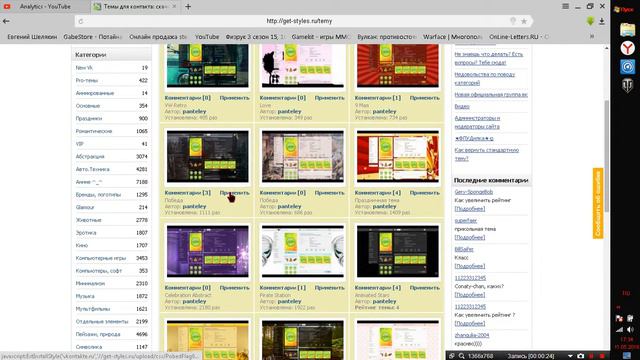The height and width of the screenshot is (360, 640).
Task: Open the browser hamburger menu
Action: tap(565, 6)
